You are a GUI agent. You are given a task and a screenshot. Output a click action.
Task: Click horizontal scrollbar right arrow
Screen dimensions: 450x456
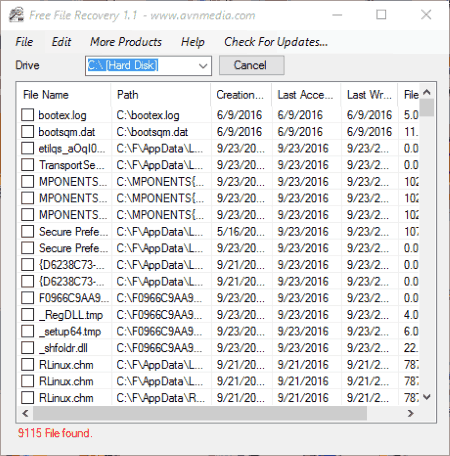pos(411,413)
